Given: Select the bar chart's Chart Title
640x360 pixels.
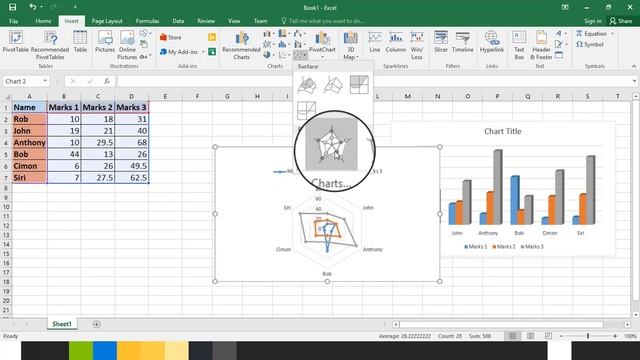Looking at the screenshot, I should click(502, 131).
